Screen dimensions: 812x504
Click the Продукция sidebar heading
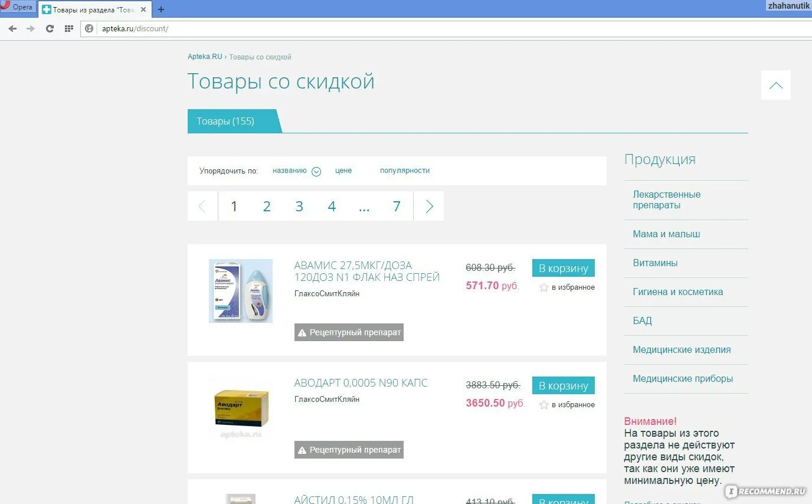[x=660, y=159]
